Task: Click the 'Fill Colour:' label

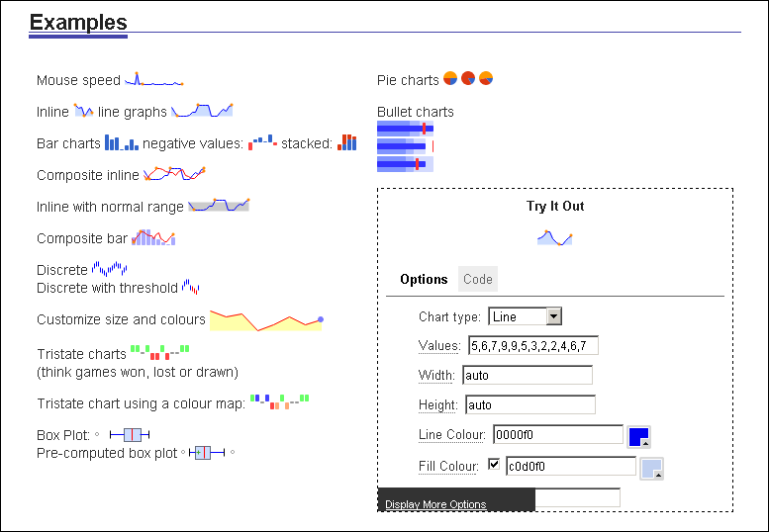Action: pos(448,466)
